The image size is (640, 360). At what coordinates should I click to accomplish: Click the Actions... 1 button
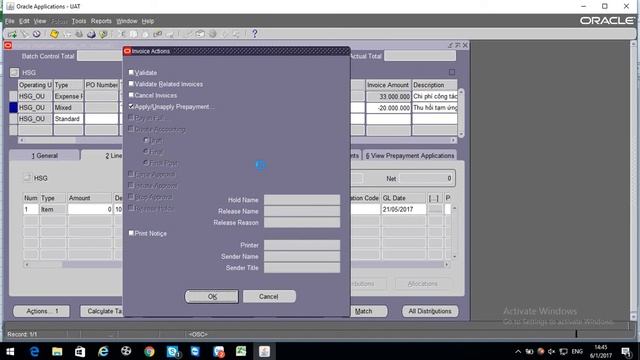42,311
